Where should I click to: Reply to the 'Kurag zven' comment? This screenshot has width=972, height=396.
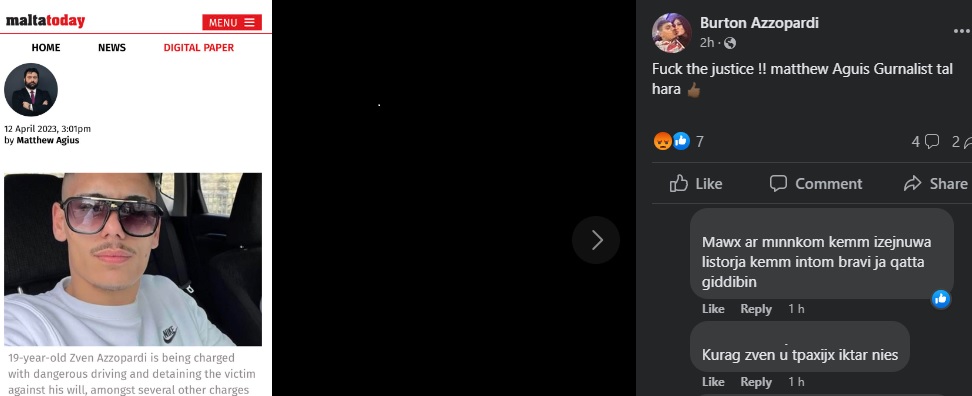point(756,382)
